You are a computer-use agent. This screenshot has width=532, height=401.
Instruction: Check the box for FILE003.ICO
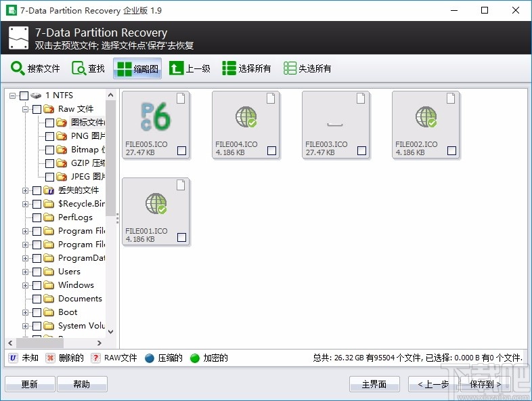[361, 150]
